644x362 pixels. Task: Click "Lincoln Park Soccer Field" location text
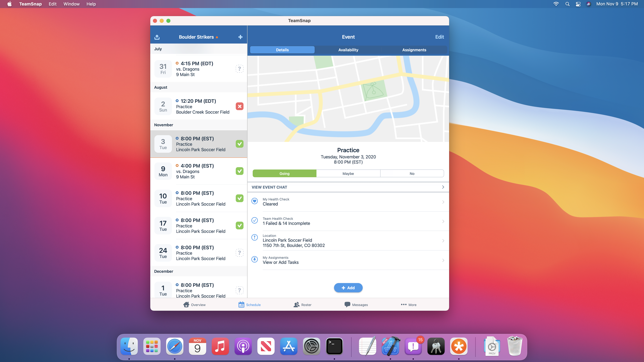(x=287, y=240)
